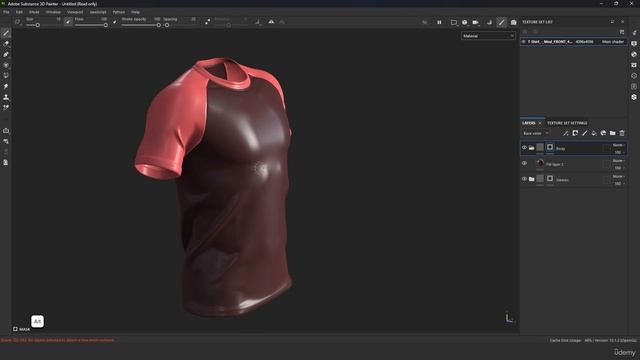Open the File menu
640x360 pixels.
[x=6, y=12]
